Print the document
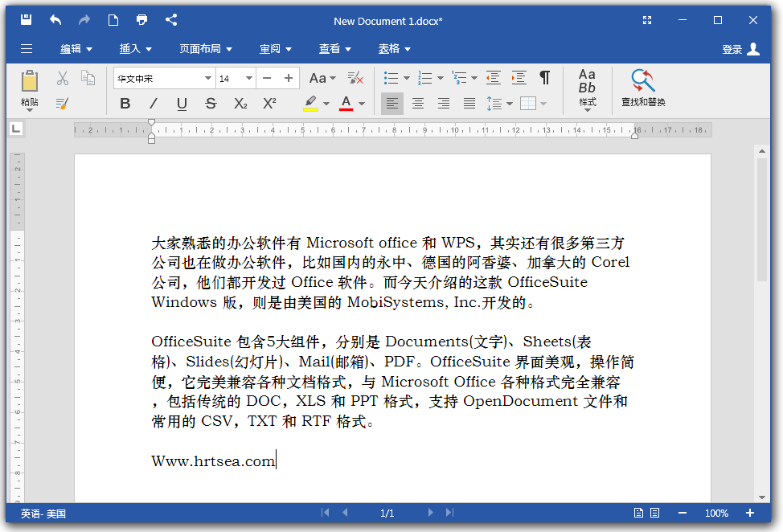The height and width of the screenshot is (532, 783). coord(141,20)
